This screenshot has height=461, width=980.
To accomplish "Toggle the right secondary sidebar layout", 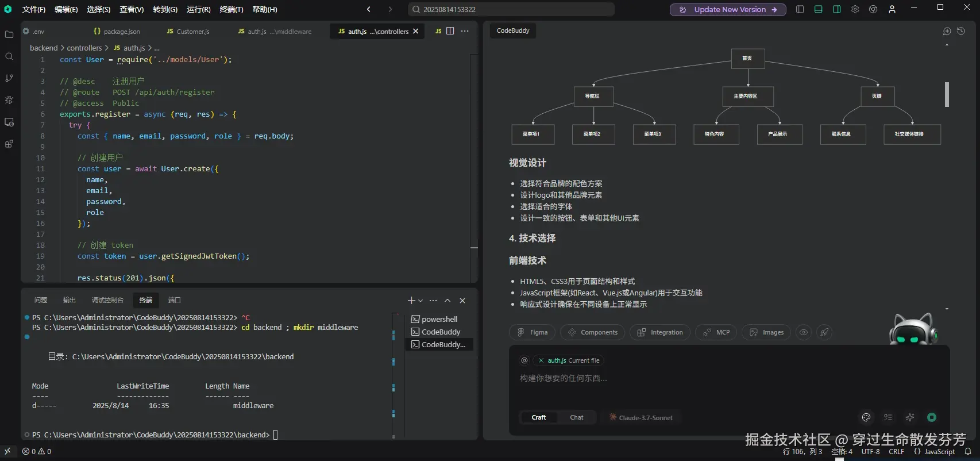I will [x=836, y=9].
